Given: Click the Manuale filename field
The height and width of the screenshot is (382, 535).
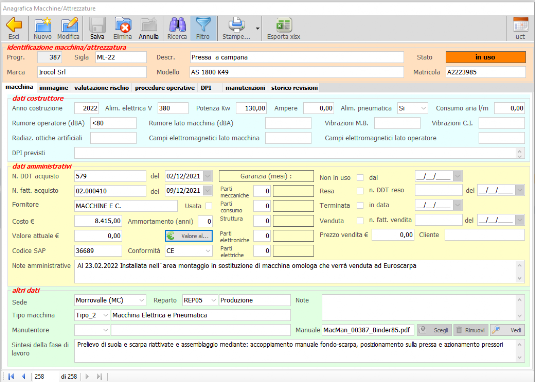Looking at the screenshot, I should click(x=368, y=330).
